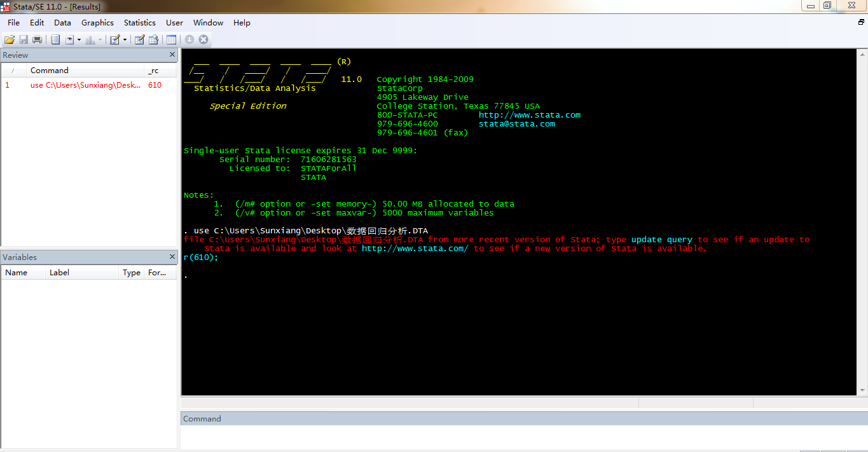This screenshot has width=868, height=452.
Task: Sort Review list by _rc column
Action: pyautogui.click(x=161, y=71)
